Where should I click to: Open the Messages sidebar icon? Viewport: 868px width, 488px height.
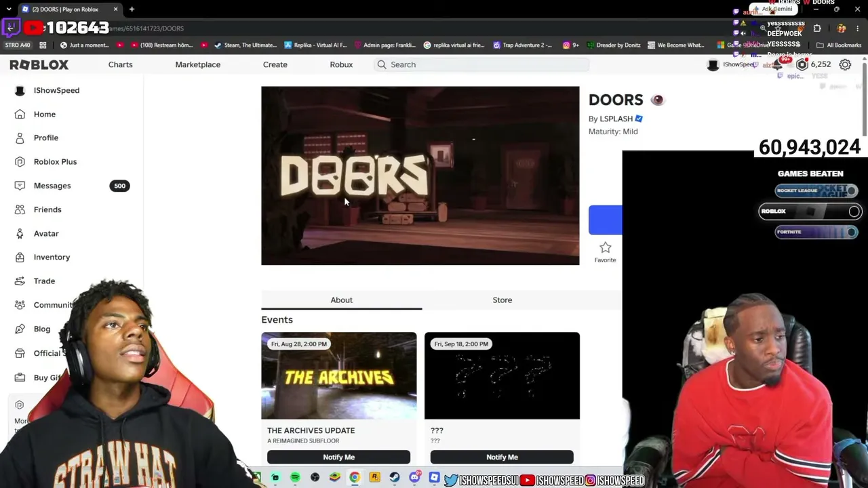tap(20, 186)
